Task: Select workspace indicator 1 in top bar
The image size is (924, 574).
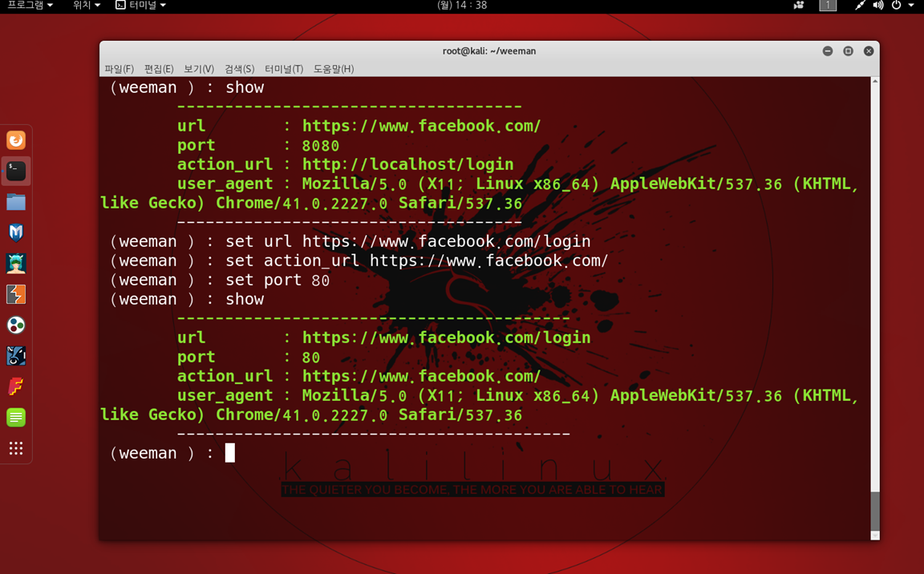Action: (x=828, y=6)
